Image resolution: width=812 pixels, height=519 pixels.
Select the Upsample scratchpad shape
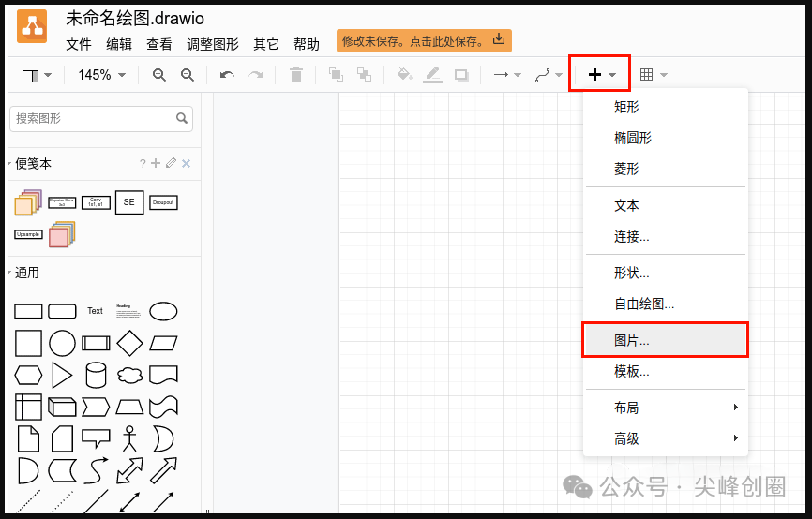coord(28,234)
